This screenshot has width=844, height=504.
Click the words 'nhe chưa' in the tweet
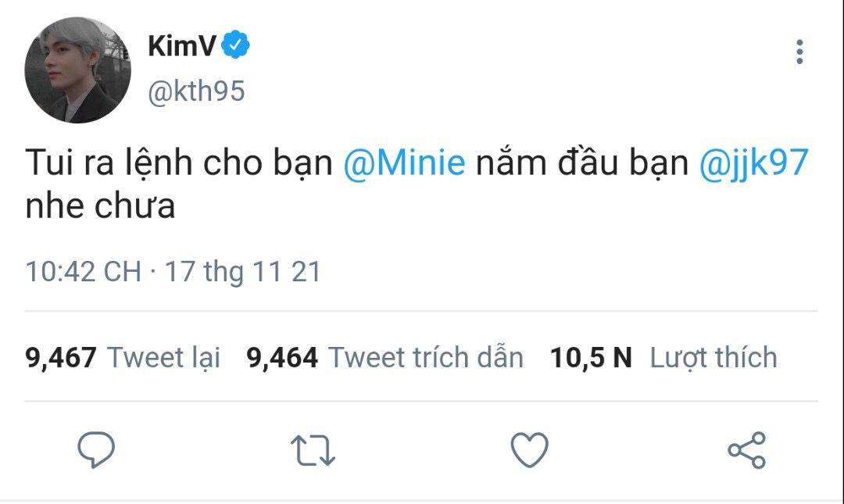click(101, 206)
